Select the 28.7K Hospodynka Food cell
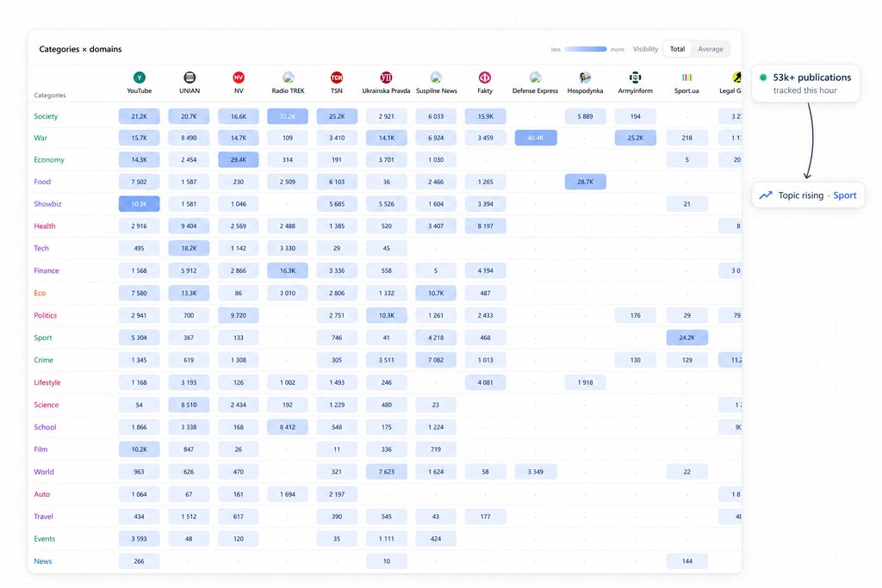The width and height of the screenshot is (882, 588). click(x=585, y=182)
